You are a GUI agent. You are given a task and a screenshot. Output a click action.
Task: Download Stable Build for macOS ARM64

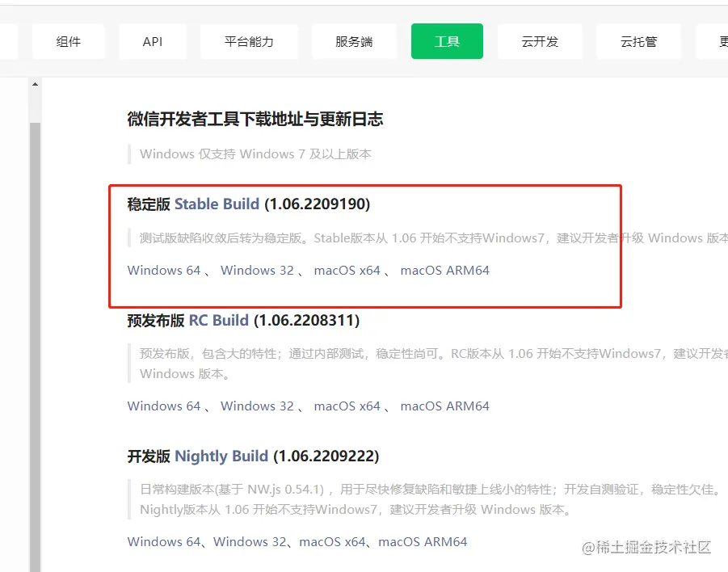pos(444,270)
